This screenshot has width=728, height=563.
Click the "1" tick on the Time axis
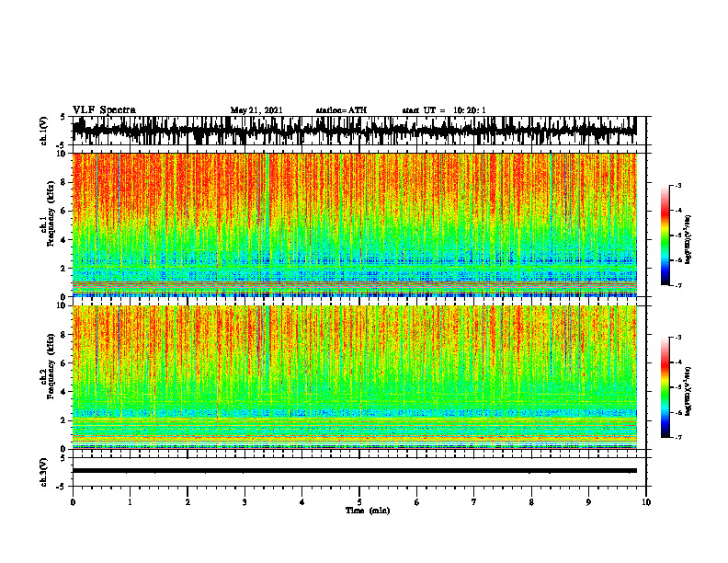tap(130, 502)
